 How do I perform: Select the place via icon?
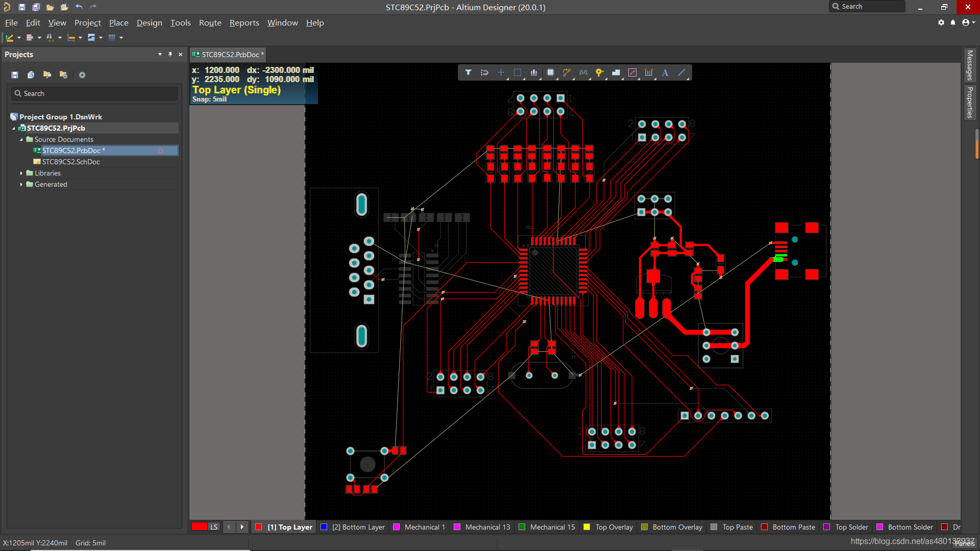click(599, 72)
